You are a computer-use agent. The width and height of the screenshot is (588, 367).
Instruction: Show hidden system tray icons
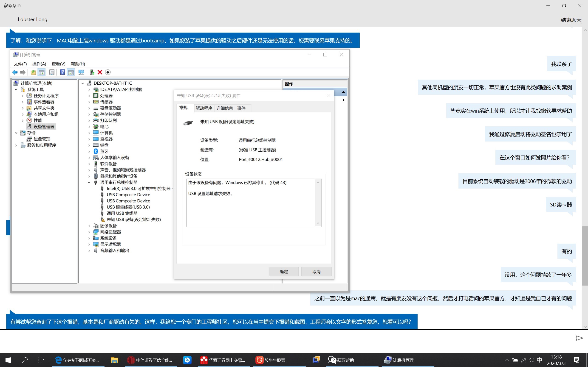[506, 360]
